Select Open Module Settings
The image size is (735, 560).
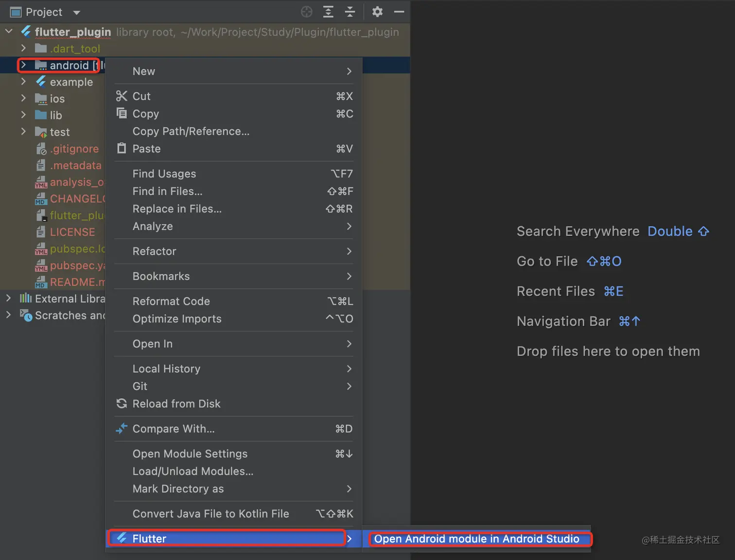coord(234,454)
